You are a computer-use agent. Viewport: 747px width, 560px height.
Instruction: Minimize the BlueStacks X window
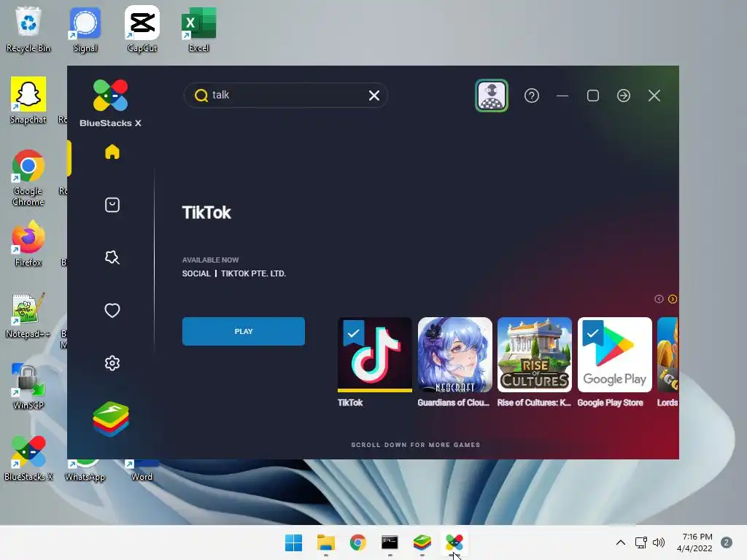click(x=562, y=96)
